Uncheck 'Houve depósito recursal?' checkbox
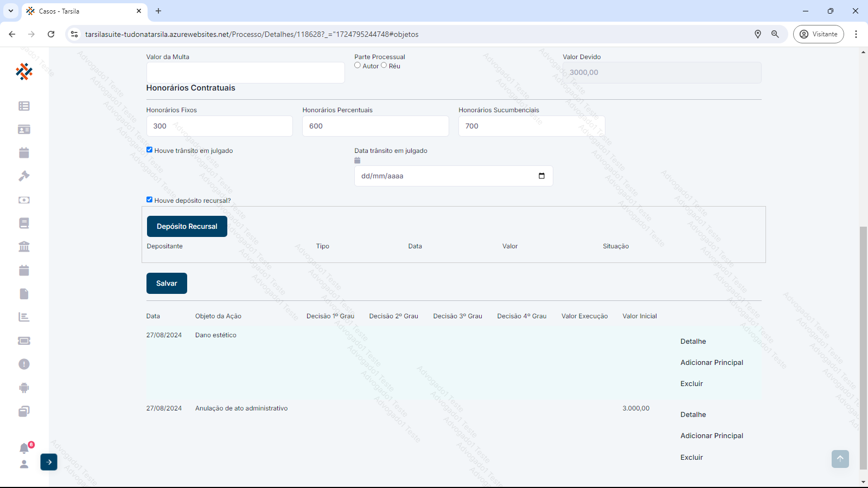Image resolution: width=868 pixels, height=488 pixels. click(x=150, y=200)
